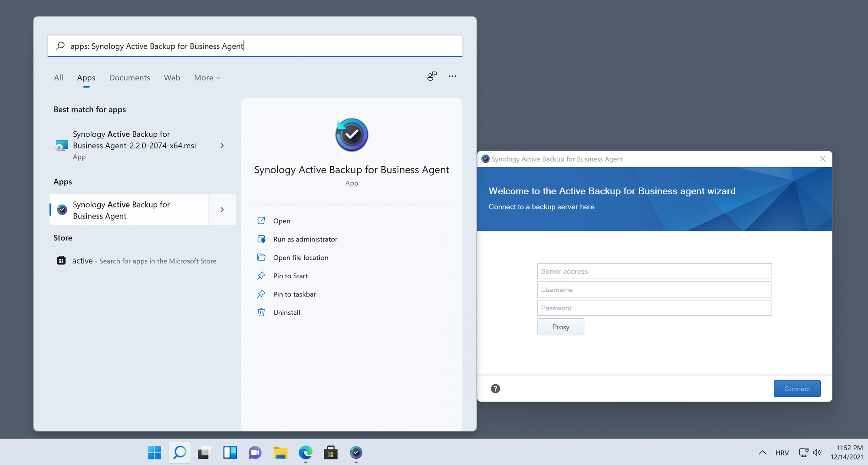Screen dimensions: 868x465
Task: Open the network status tray icon
Action: 804,452
